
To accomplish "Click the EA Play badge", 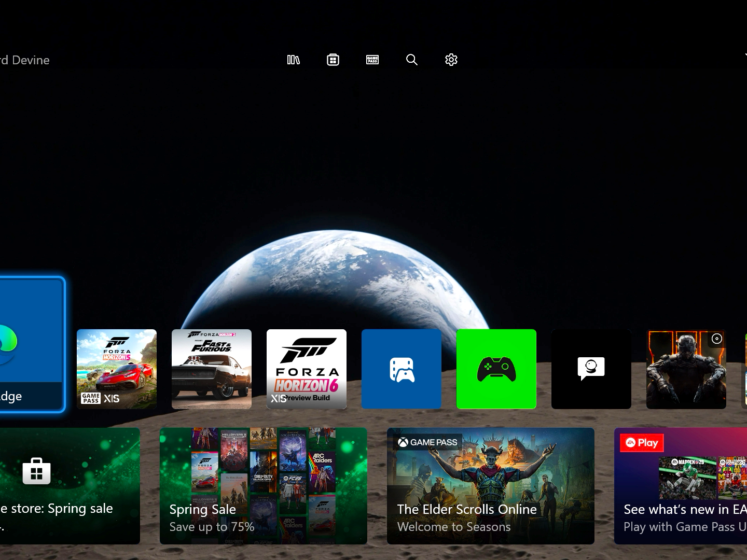I will (642, 443).
